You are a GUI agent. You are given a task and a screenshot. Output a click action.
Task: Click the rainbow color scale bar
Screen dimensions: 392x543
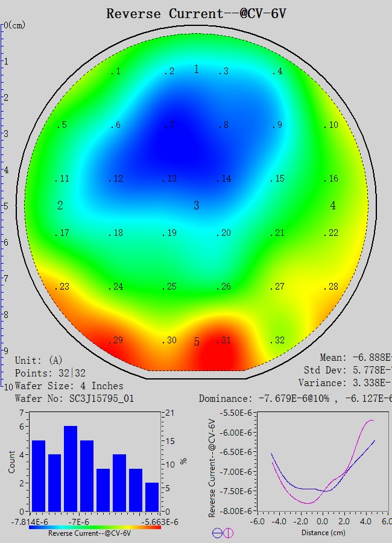pyautogui.click(x=95, y=527)
